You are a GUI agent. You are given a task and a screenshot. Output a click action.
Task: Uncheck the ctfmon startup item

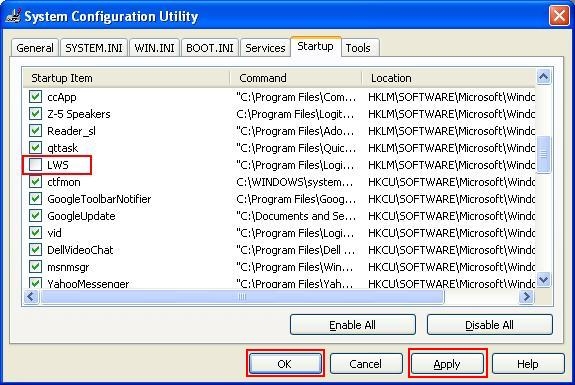[35, 182]
